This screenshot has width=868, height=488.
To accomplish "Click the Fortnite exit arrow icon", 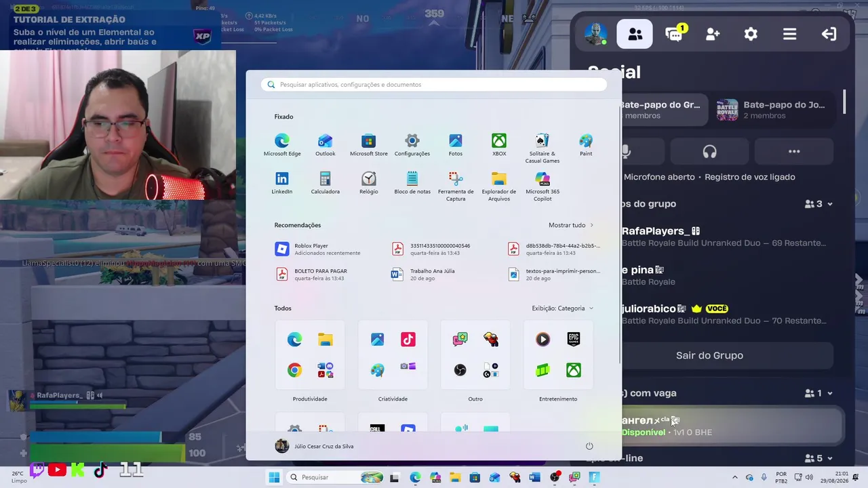I will point(829,34).
